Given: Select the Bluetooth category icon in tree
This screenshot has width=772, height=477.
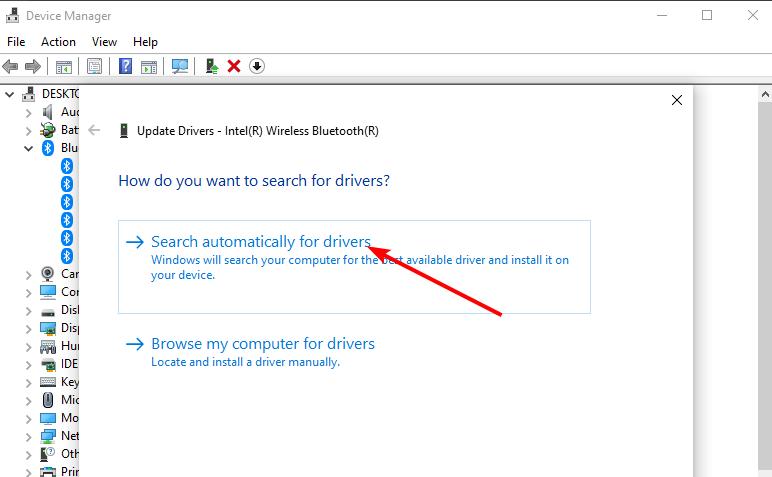Looking at the screenshot, I should tap(48, 148).
